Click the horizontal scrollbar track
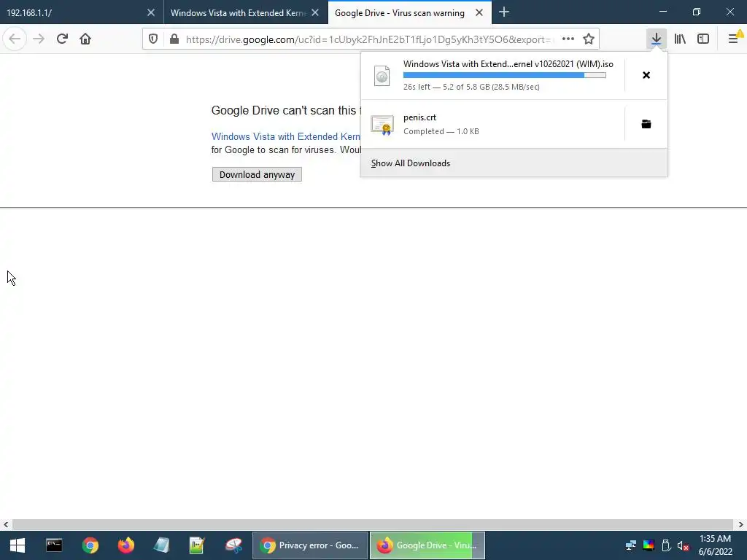This screenshot has height=560, width=747. click(373, 525)
